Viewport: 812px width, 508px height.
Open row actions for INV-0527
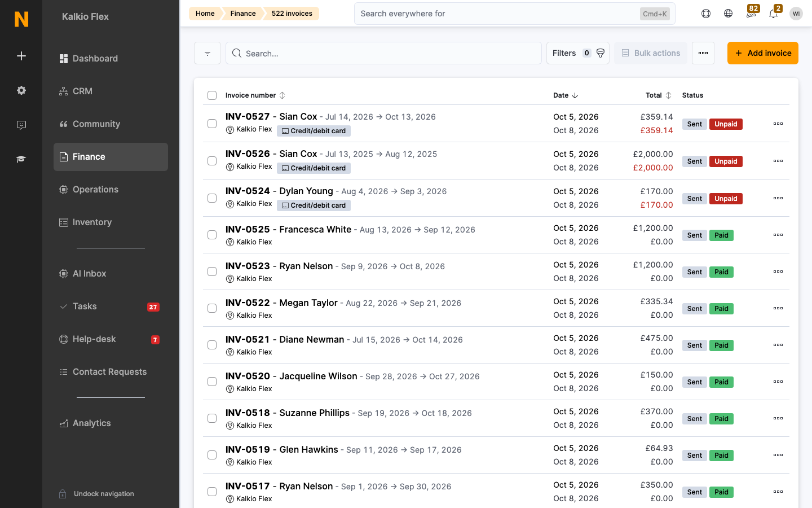tap(778, 124)
